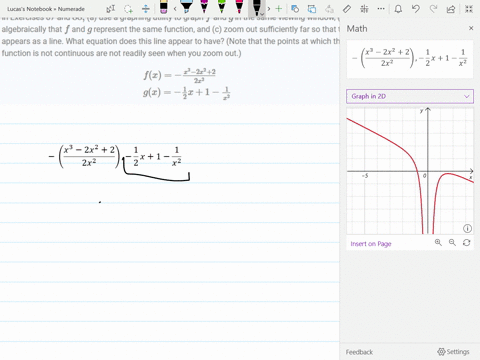480x360 pixels.
Task: Click the g(x) formula in the problem
Action: tap(186, 93)
